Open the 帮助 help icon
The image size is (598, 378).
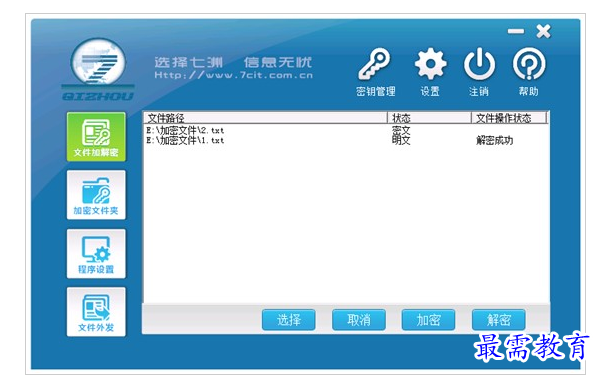coord(529,72)
